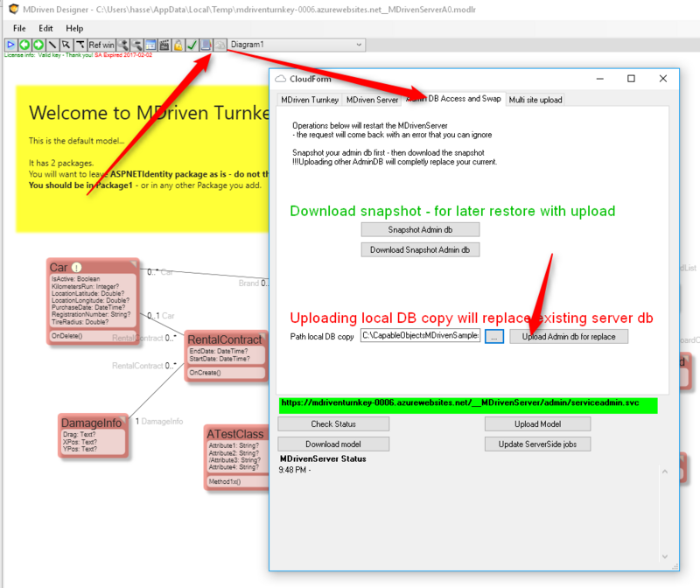Minimize the CloudForm window
The image size is (700, 588).
[x=600, y=79]
